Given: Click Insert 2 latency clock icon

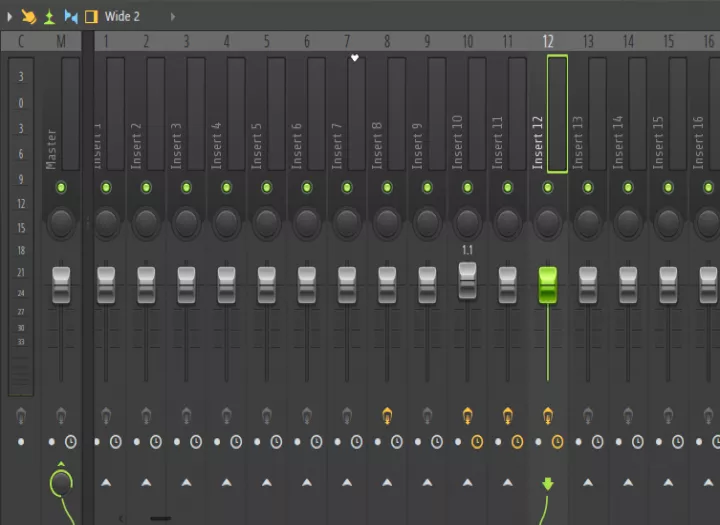Looking at the screenshot, I should pos(156,442).
